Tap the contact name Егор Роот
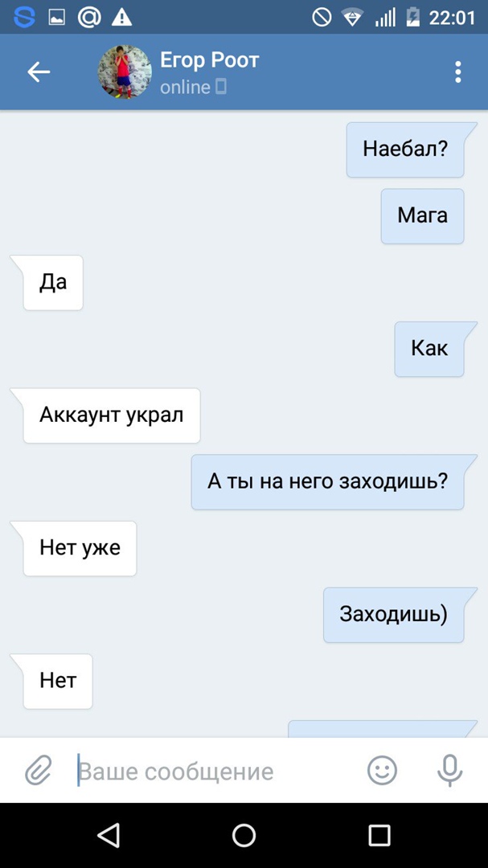The height and width of the screenshot is (868, 488). pos(209,59)
